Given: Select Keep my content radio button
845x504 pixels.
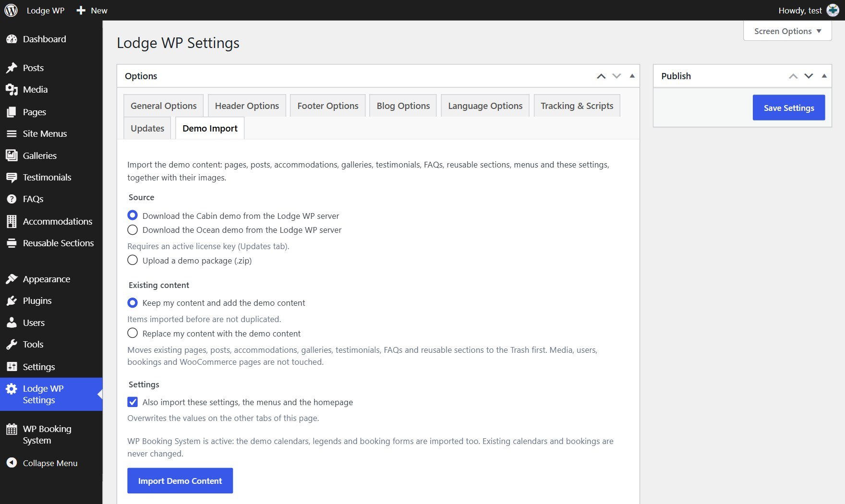Looking at the screenshot, I should [133, 303].
